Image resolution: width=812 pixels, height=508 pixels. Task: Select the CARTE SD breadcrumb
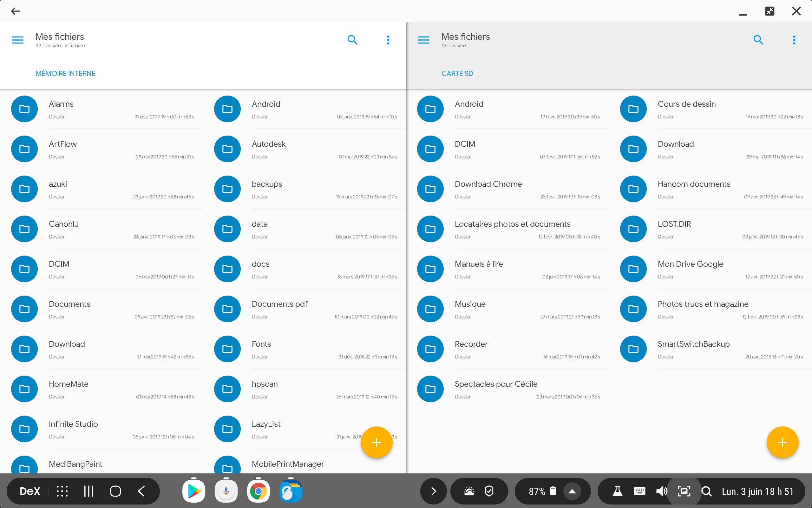457,74
